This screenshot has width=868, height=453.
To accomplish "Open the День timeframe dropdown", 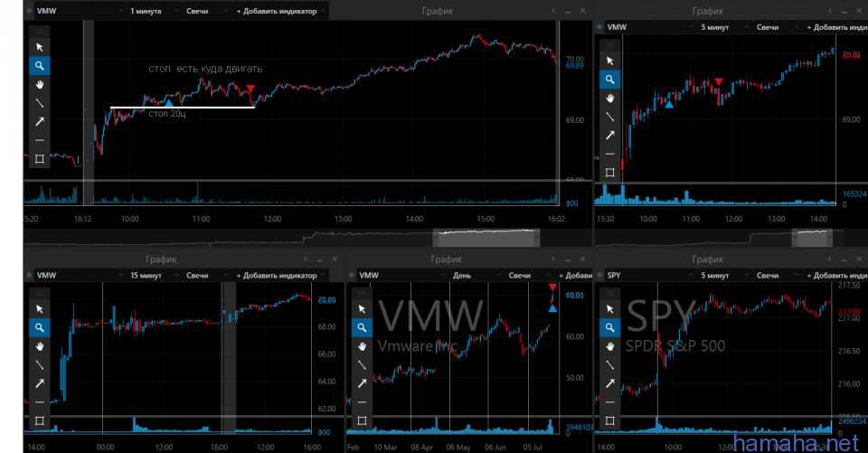I will pos(477,275).
